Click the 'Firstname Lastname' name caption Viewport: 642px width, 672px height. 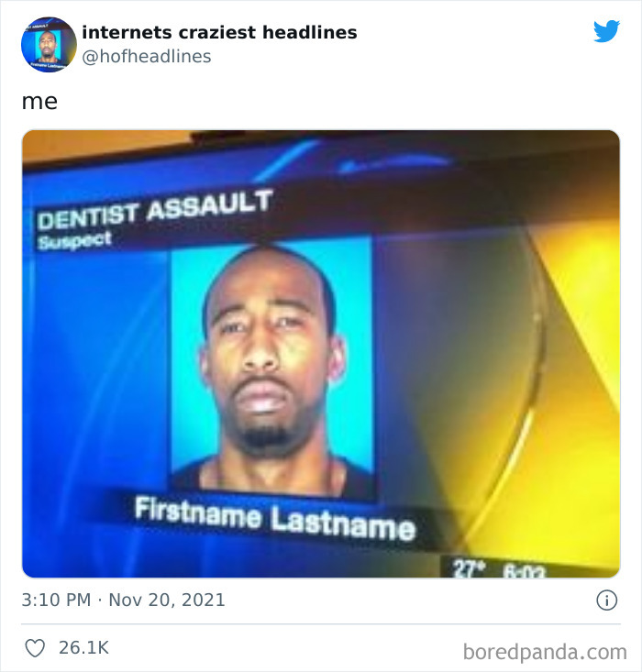(275, 519)
